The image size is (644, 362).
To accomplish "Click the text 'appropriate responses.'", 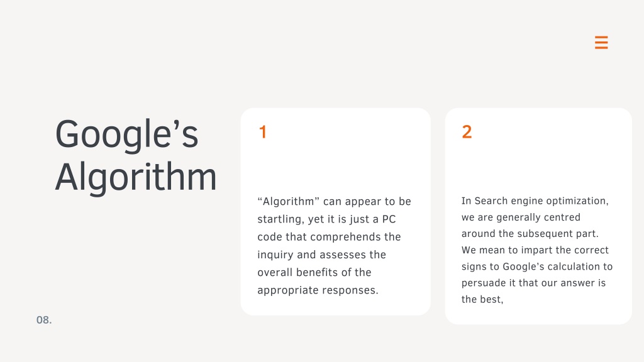I will click(x=318, y=290).
